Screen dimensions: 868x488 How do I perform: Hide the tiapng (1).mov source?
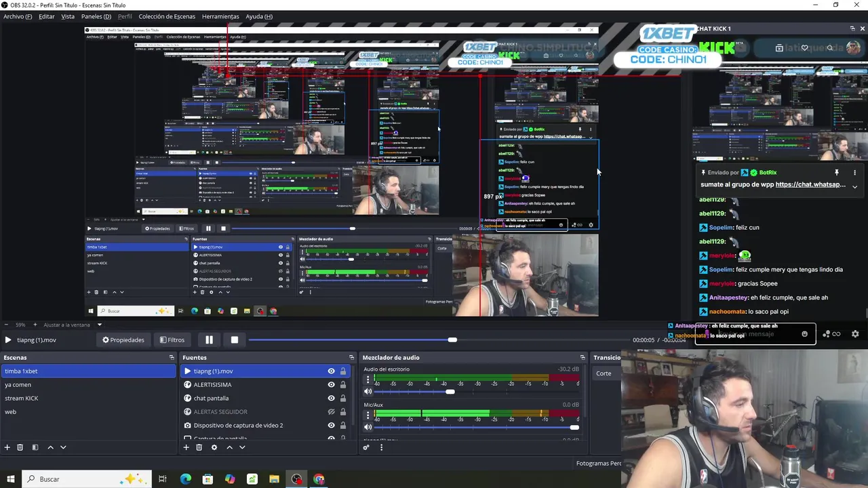coord(331,371)
